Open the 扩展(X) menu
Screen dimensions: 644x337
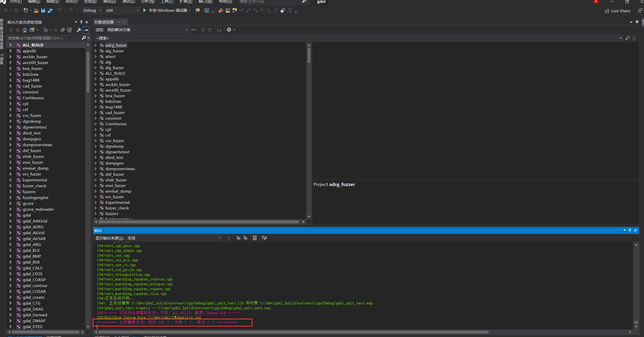pyautogui.click(x=186, y=2)
